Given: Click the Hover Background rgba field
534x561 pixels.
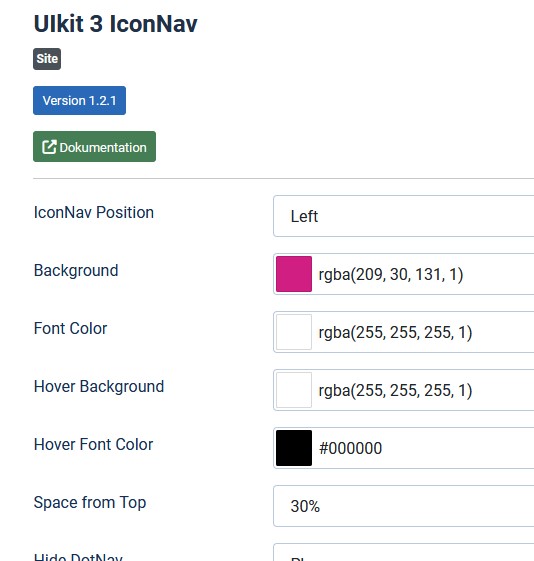Looking at the screenshot, I should (424, 390).
